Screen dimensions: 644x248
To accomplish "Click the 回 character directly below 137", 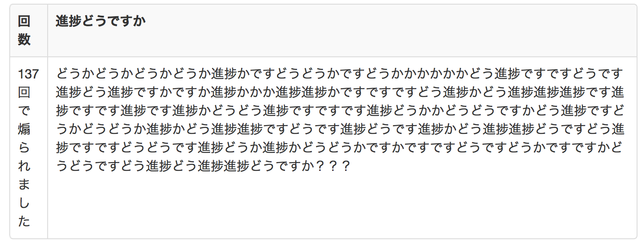I will (x=24, y=92).
